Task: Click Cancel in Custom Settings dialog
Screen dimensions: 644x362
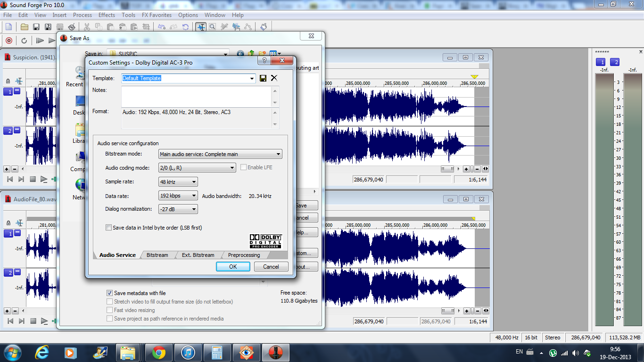Action: click(x=271, y=266)
